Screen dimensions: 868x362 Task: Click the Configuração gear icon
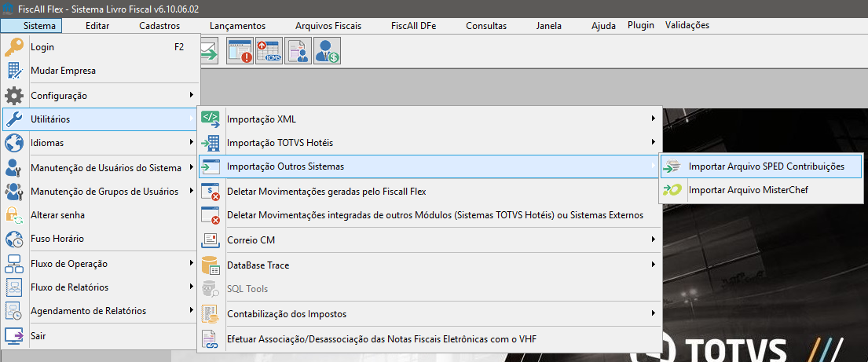[x=14, y=95]
